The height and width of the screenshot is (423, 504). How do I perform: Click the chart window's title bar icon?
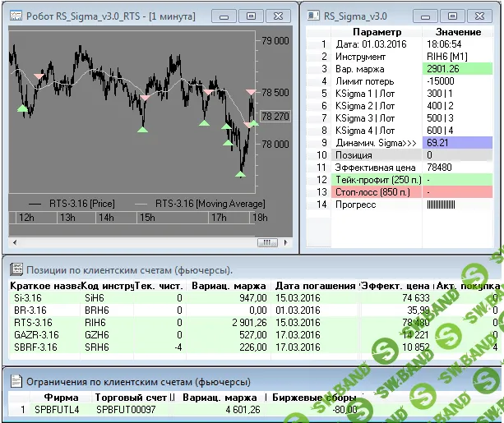pos(16,16)
